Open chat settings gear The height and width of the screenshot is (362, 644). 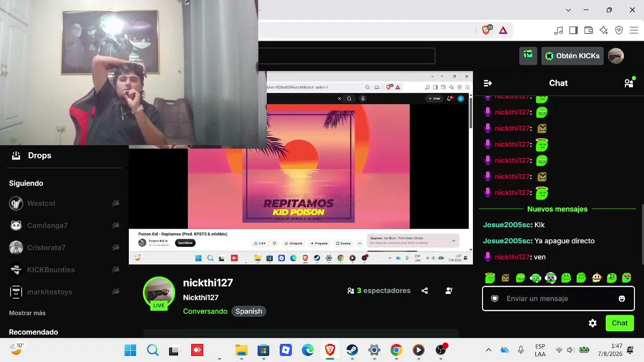click(593, 323)
